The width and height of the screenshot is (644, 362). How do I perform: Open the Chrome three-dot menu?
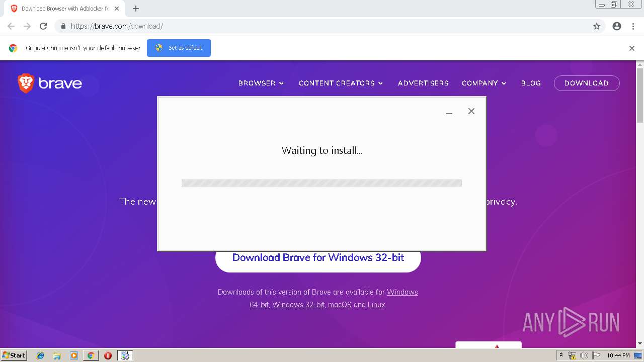pyautogui.click(x=633, y=26)
